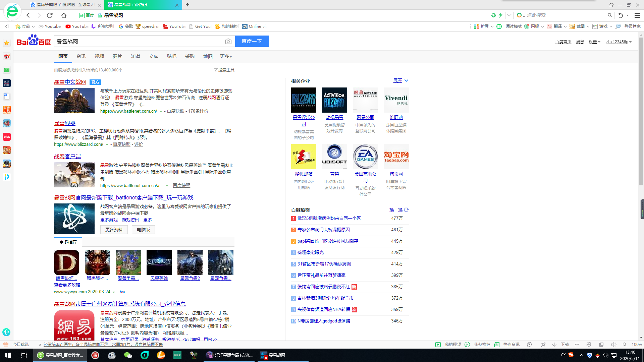Open the 淘宝网 company thumbnail

(396, 157)
